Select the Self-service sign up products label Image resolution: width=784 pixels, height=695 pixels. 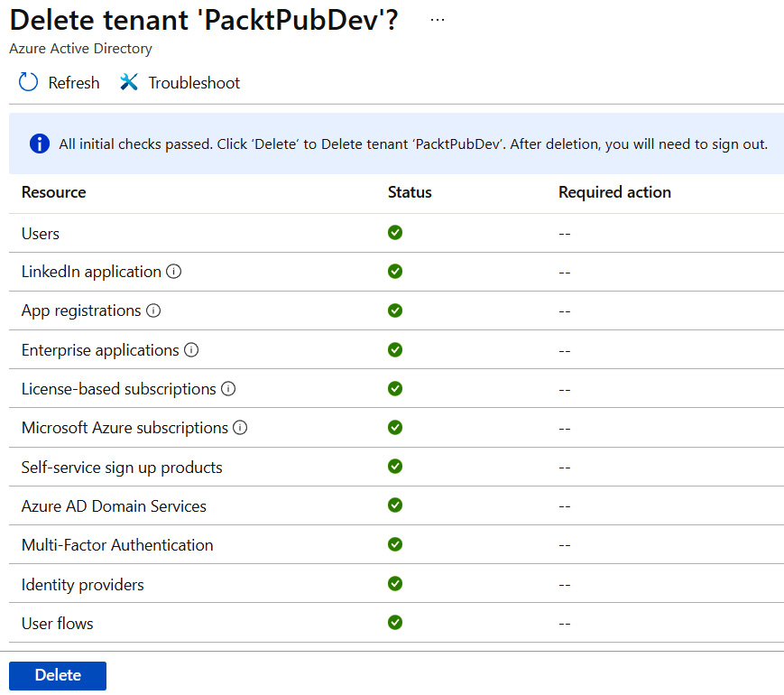pyautogui.click(x=122, y=468)
